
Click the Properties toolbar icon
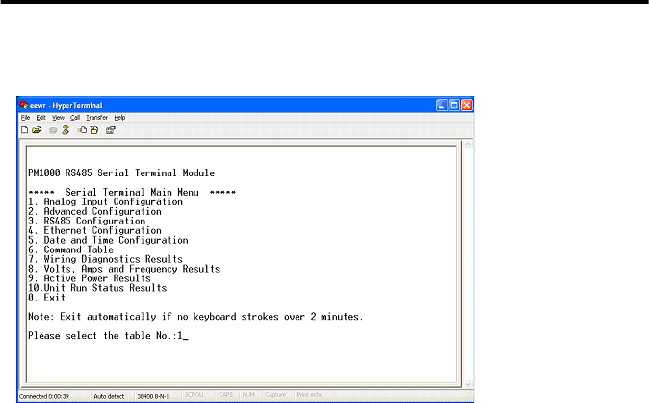(x=111, y=130)
